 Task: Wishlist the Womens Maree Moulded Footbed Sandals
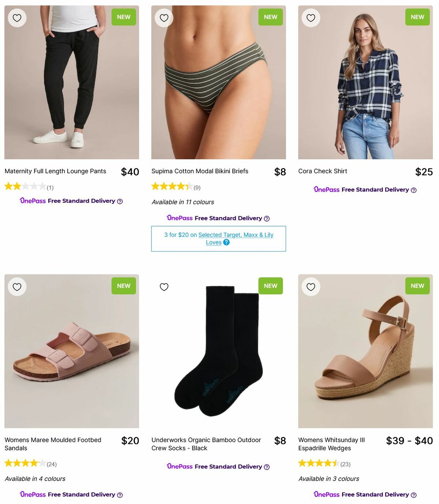pyautogui.click(x=17, y=287)
